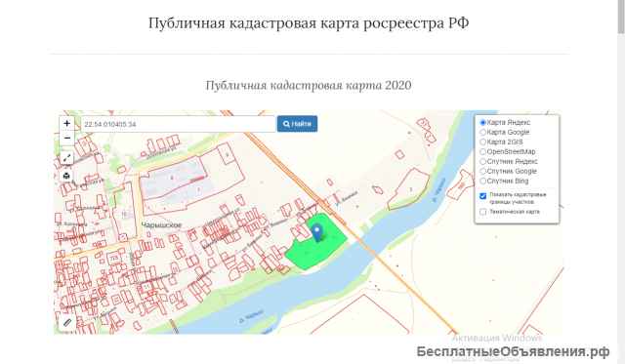Zoom in with the plus button

[67, 124]
